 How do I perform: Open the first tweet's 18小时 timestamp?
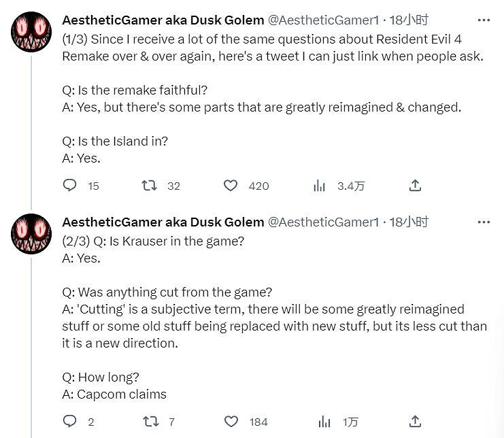coord(409,21)
